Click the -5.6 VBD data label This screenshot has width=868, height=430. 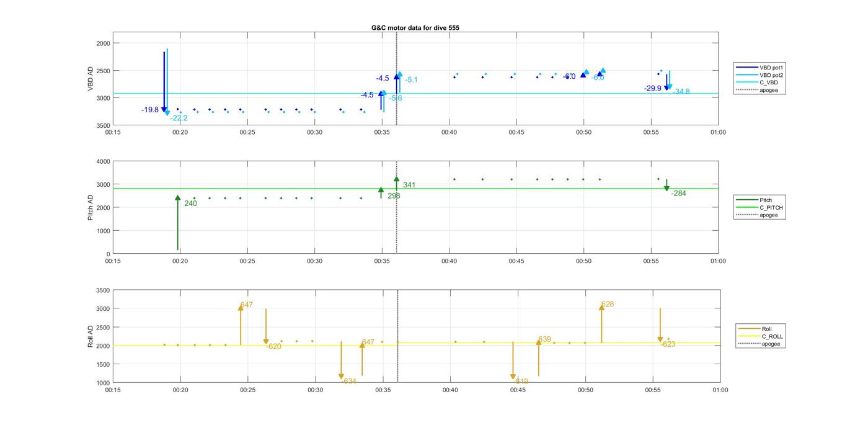396,98
